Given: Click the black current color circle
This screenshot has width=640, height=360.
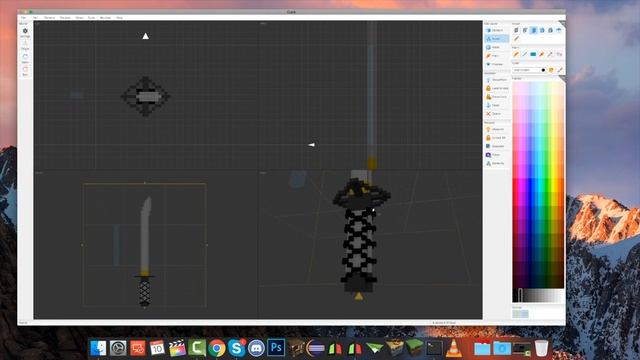Looking at the screenshot, I should pyautogui.click(x=543, y=70).
